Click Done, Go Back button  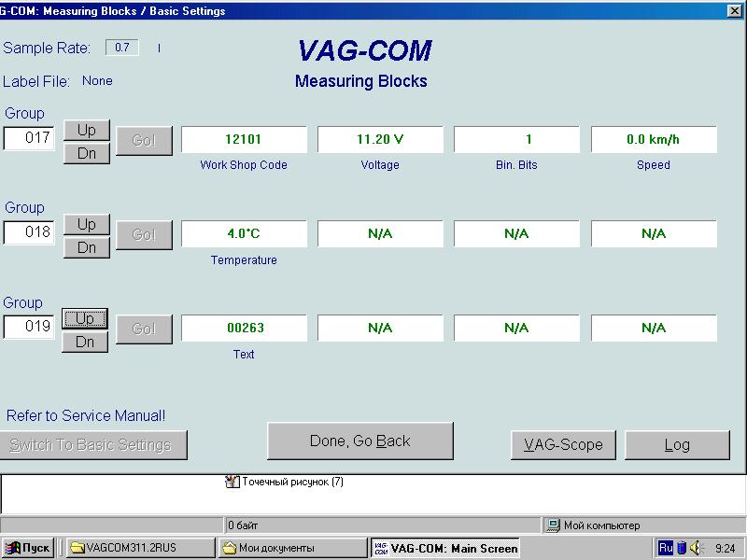(x=359, y=441)
